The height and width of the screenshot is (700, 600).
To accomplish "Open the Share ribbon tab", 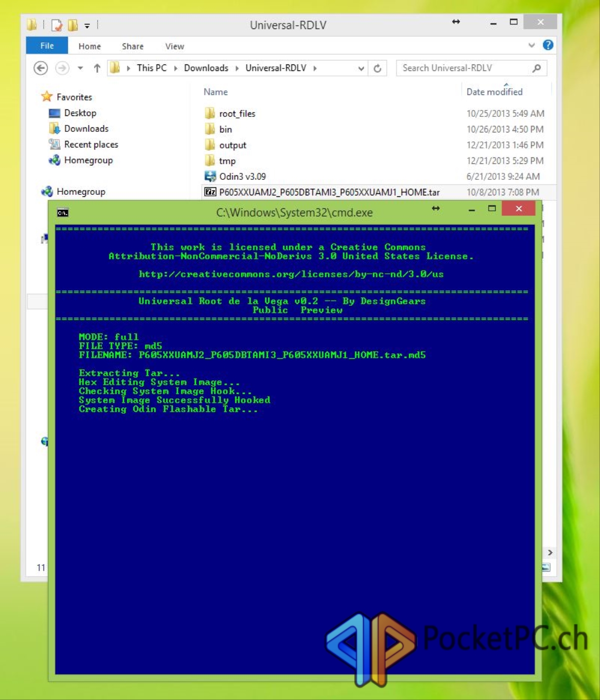I will (132, 46).
